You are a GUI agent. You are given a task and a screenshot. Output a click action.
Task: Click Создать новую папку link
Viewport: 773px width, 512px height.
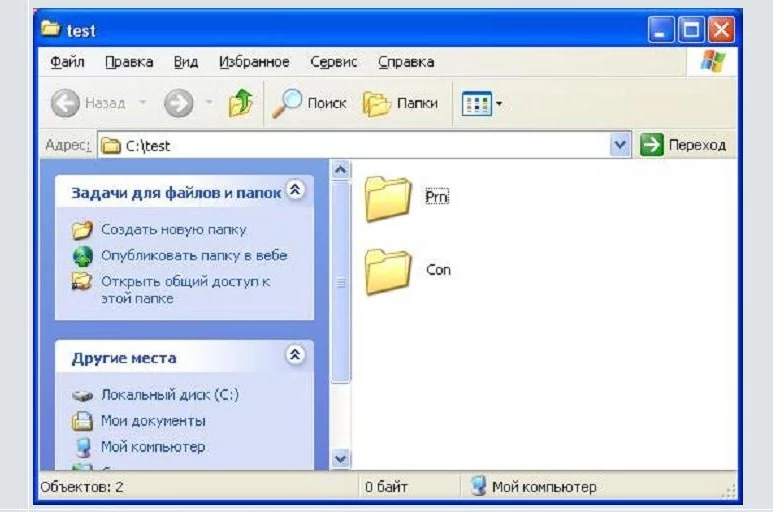click(x=174, y=230)
